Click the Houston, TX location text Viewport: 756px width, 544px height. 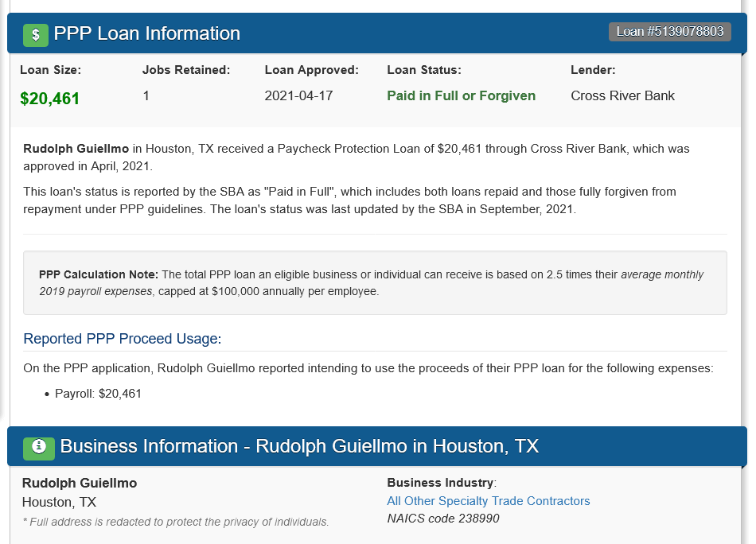coord(59,502)
